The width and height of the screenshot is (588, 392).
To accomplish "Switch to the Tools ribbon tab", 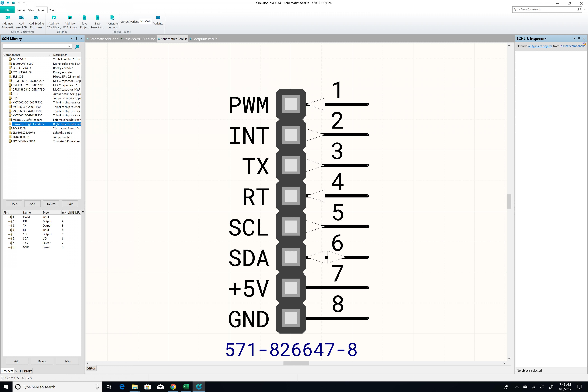I will [x=53, y=10].
